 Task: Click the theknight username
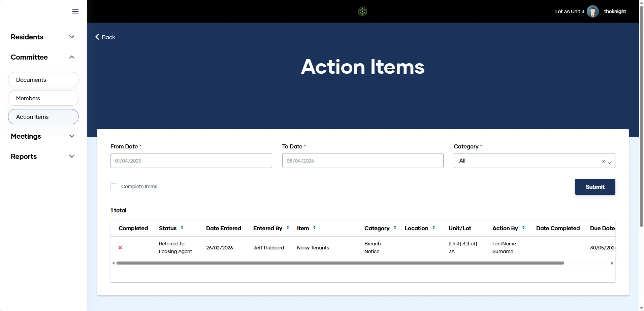(615, 11)
